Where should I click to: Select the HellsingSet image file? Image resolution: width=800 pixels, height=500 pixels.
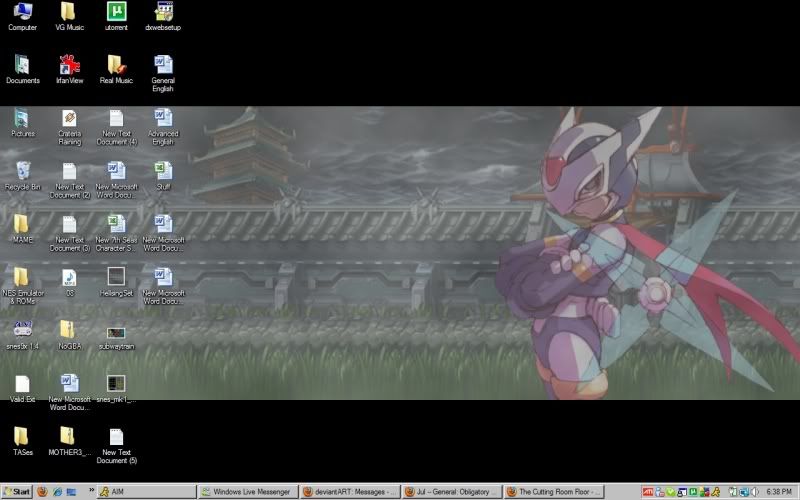tap(116, 276)
